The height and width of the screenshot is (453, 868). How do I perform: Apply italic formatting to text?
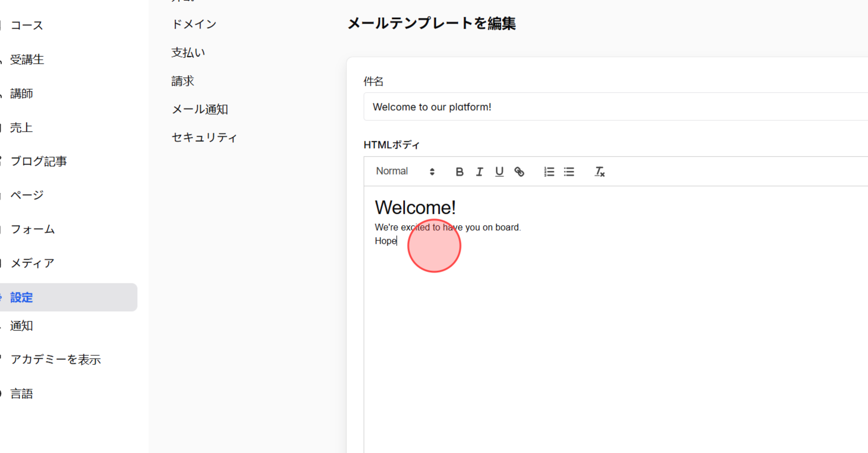pos(479,172)
